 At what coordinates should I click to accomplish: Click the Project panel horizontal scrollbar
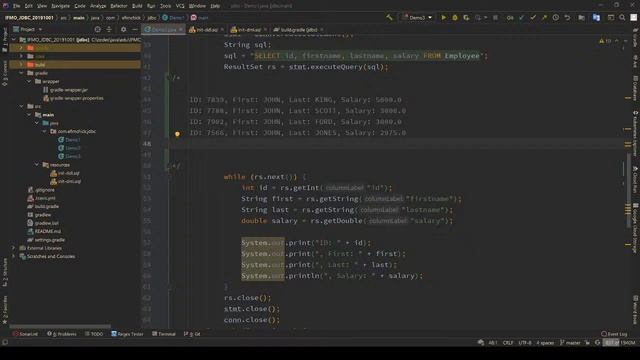click(60, 326)
